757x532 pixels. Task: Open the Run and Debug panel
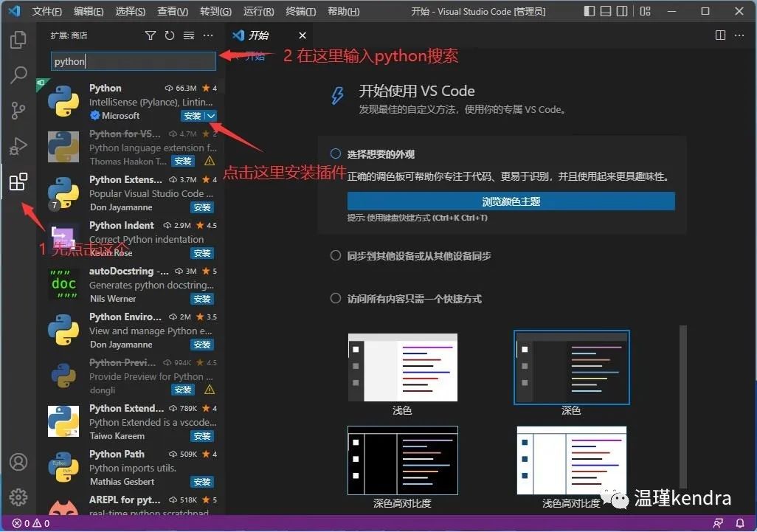point(18,146)
